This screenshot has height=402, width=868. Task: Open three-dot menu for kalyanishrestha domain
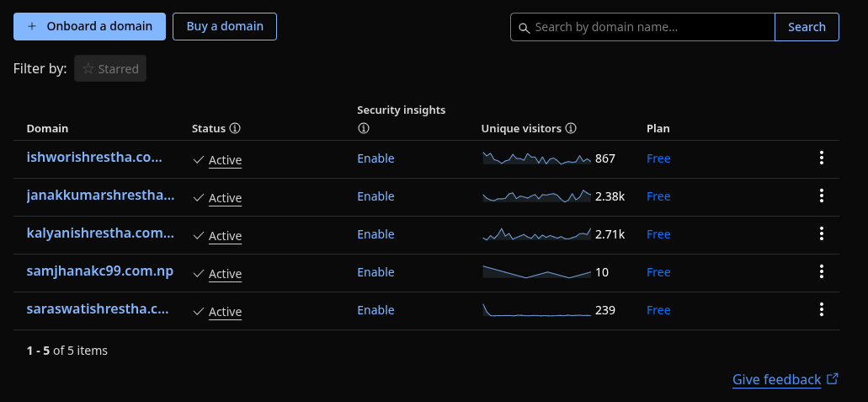tap(821, 233)
